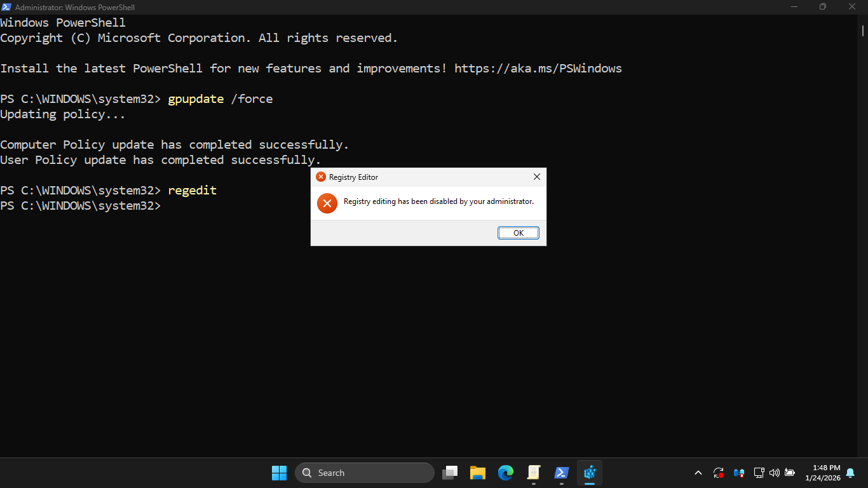Open notifications via the bell icon

click(x=850, y=473)
